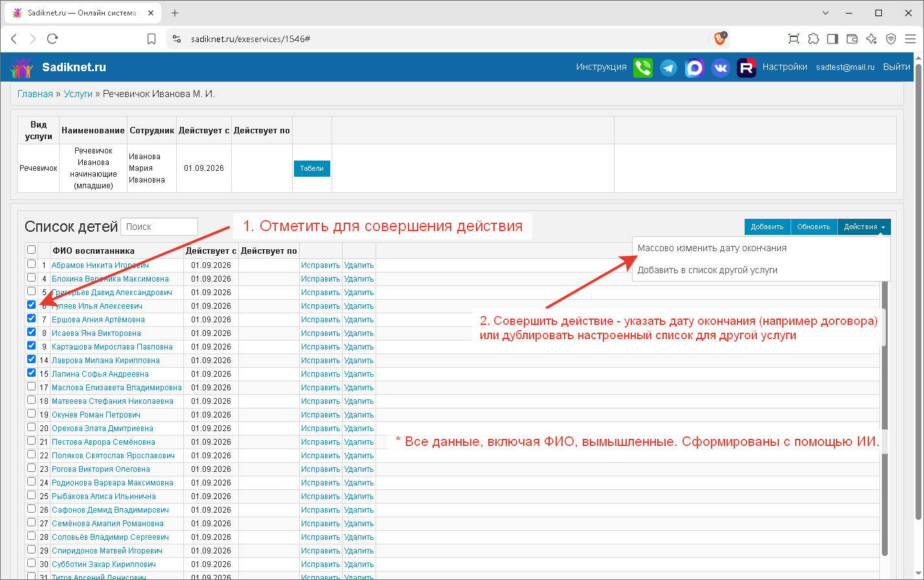The width and height of the screenshot is (924, 580).
Task: Choose Добавить в список другой услуги
Action: coord(708,270)
